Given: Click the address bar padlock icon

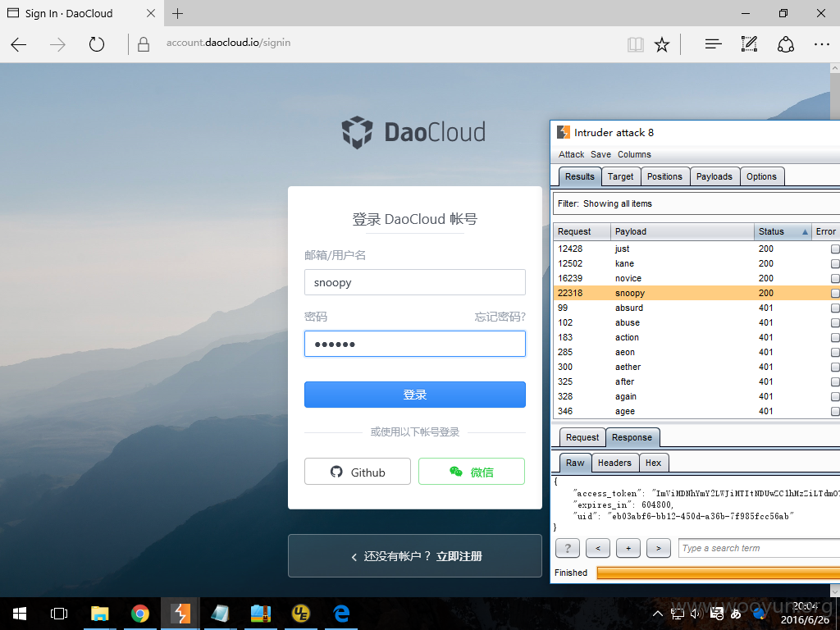Looking at the screenshot, I should point(143,44).
